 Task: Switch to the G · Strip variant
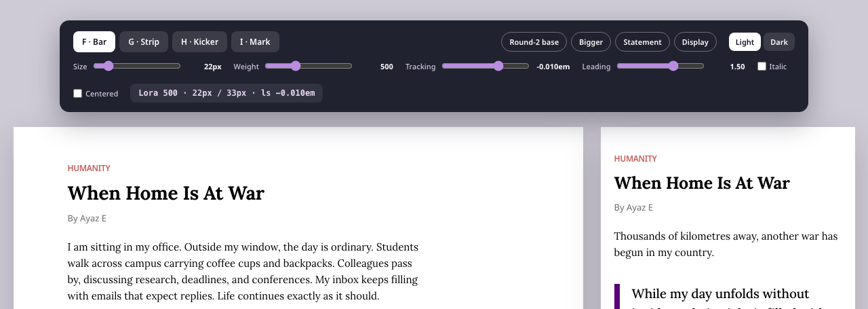144,42
